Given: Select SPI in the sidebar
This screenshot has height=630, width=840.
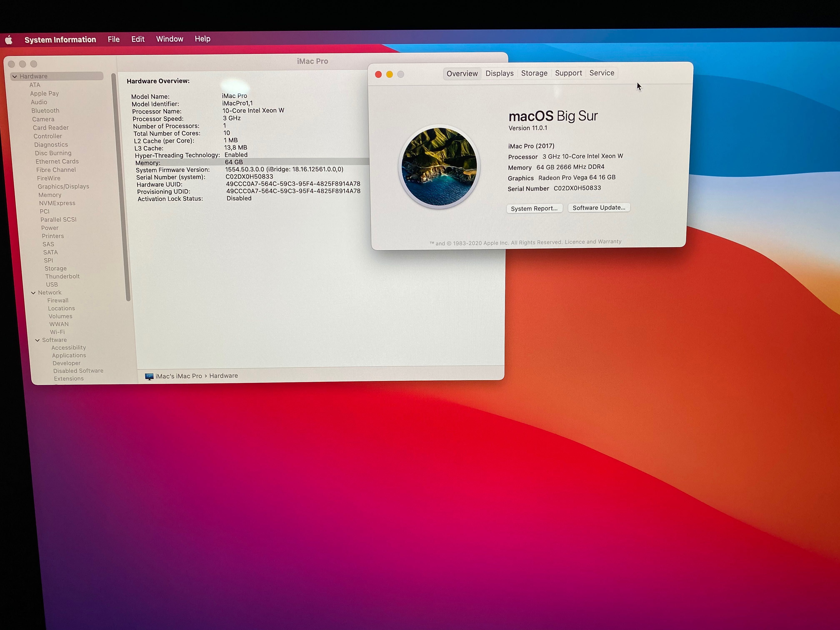Looking at the screenshot, I should [48, 260].
